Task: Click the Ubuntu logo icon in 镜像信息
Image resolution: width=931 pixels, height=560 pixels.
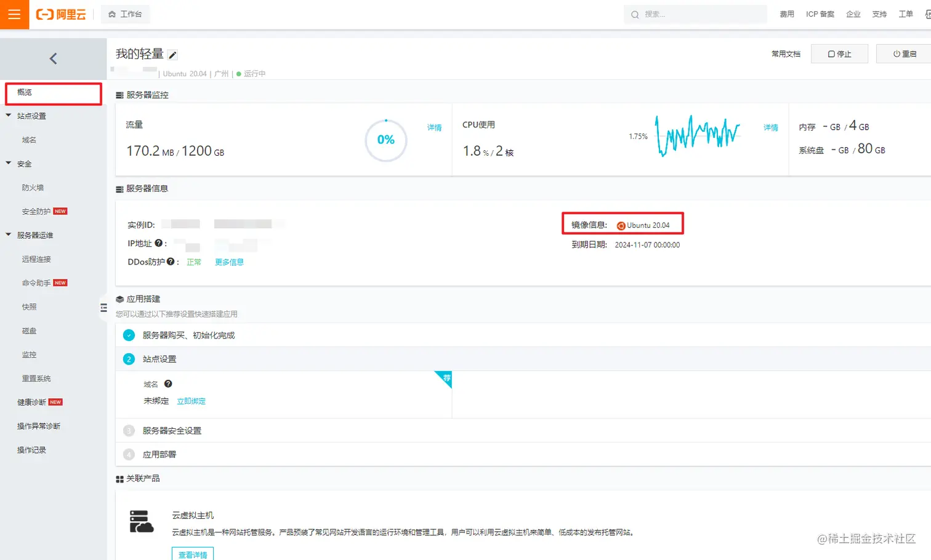Action: (621, 226)
